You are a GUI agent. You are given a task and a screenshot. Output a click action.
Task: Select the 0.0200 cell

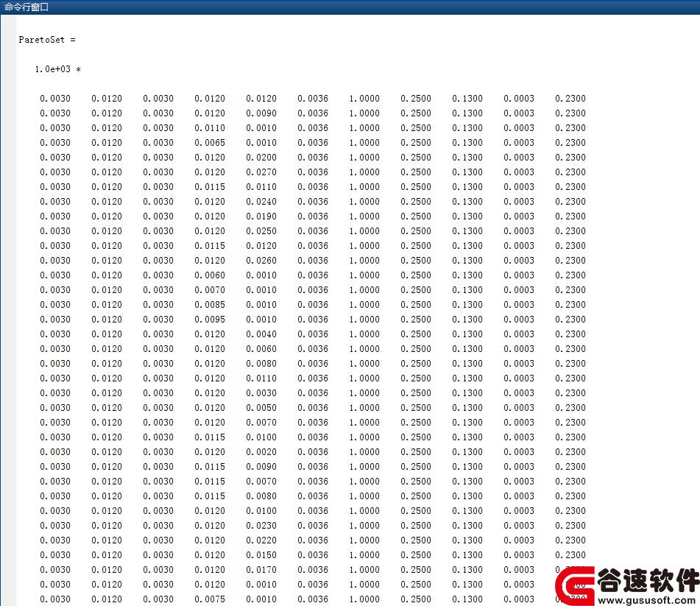pos(261,157)
